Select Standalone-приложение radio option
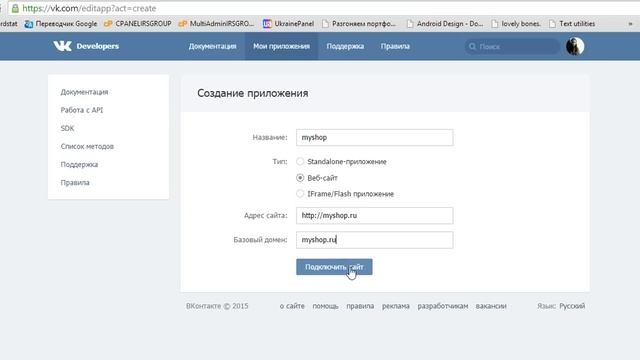 click(300, 162)
